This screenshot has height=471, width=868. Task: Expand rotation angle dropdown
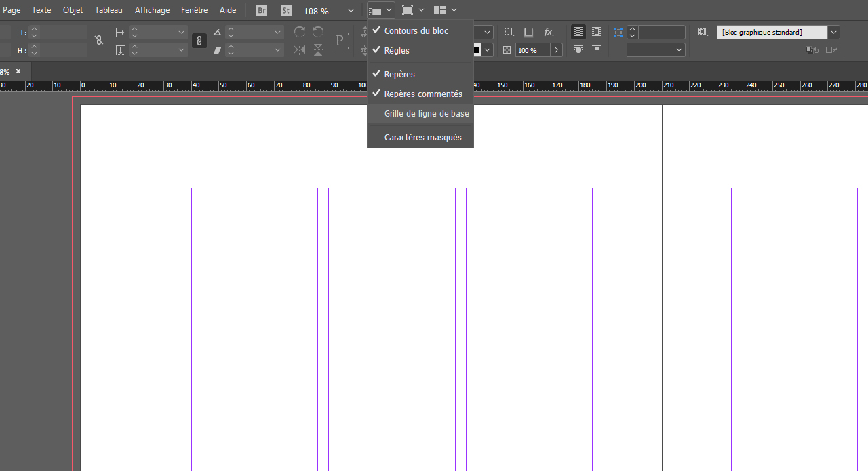click(x=278, y=32)
